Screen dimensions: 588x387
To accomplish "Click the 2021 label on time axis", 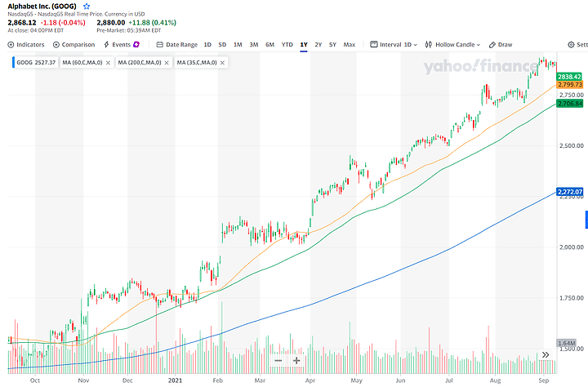I will point(175,380).
